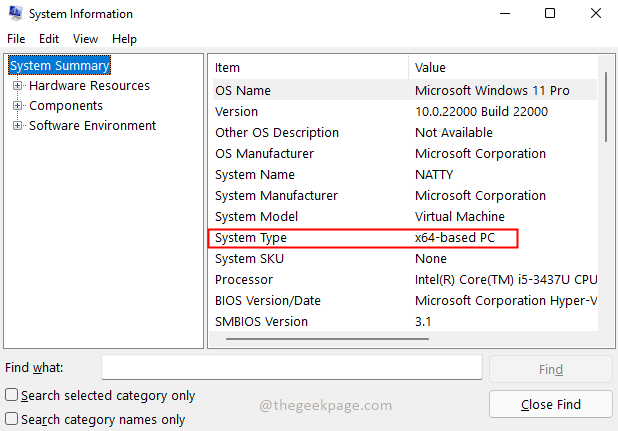Select System Summary in the tree
Screen dimensions: 618x431
point(60,65)
